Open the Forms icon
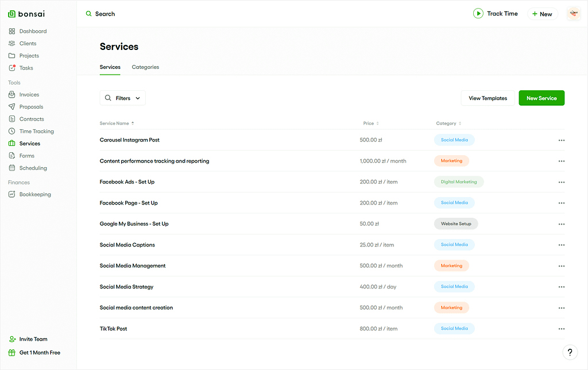Image resolution: width=588 pixels, height=370 pixels. (12, 156)
